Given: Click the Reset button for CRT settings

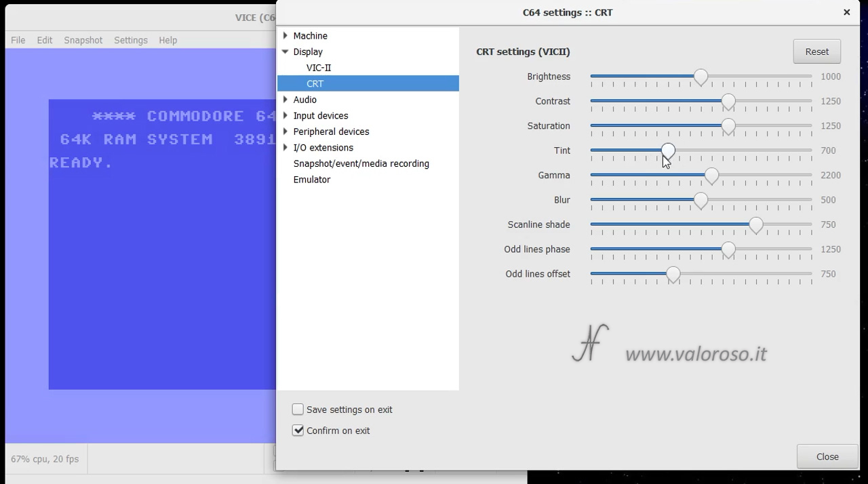Looking at the screenshot, I should 816,51.
